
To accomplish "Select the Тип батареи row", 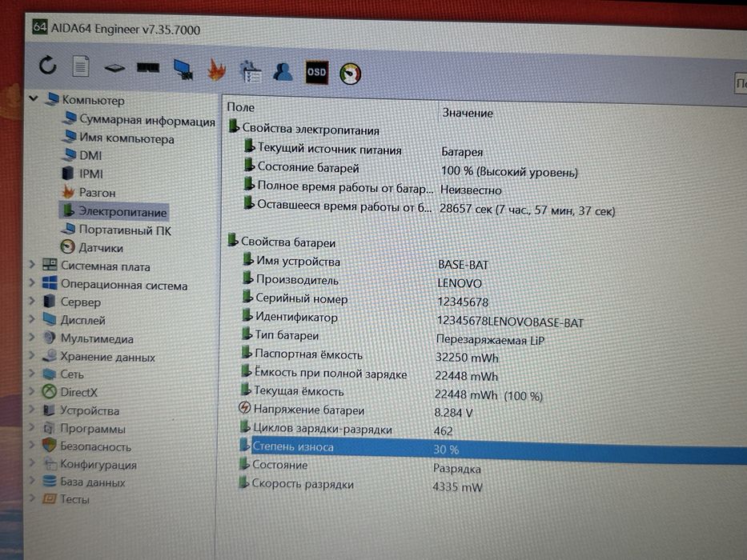I will point(393,337).
